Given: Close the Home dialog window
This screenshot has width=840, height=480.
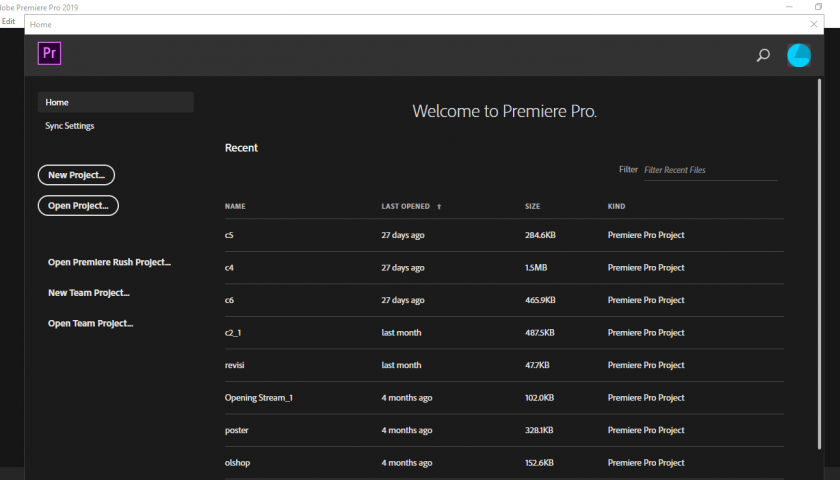Looking at the screenshot, I should click(814, 24).
